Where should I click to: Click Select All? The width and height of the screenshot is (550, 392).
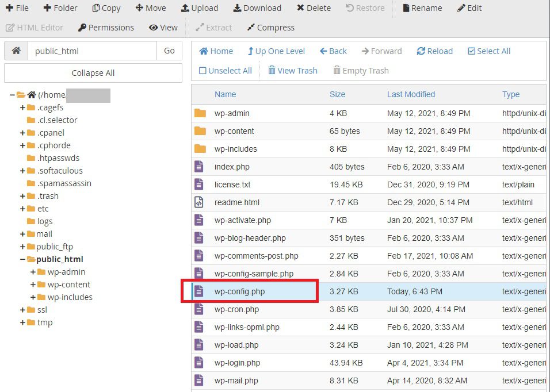tap(489, 51)
